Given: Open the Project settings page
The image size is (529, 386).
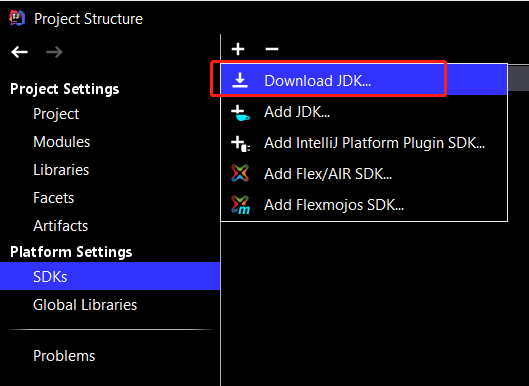Looking at the screenshot, I should [x=110, y=114].
